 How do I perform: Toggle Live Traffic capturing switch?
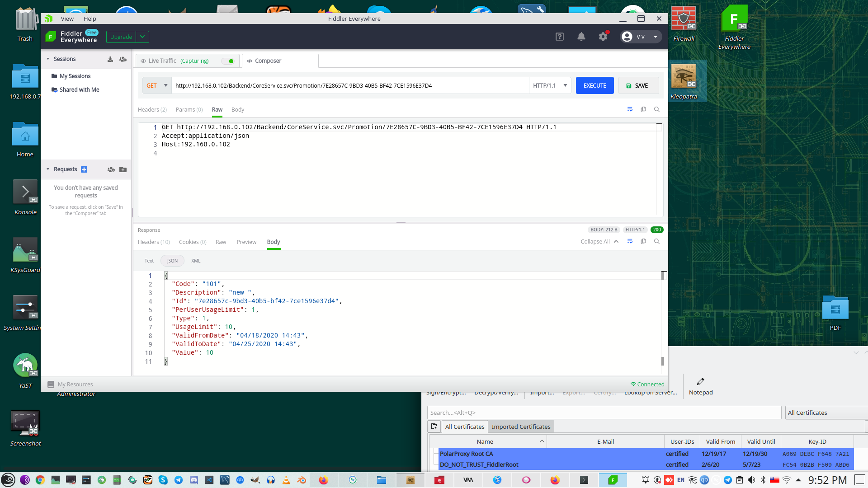228,61
